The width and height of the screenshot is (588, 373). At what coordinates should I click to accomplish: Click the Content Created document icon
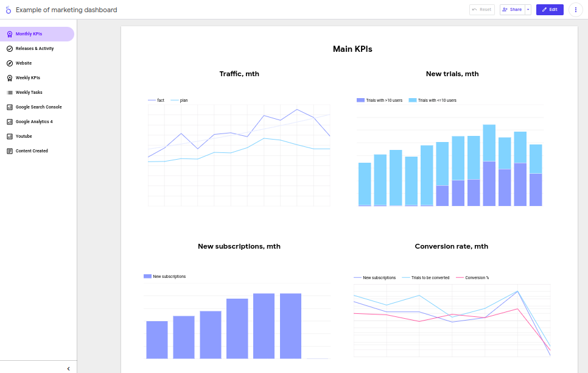click(x=9, y=151)
